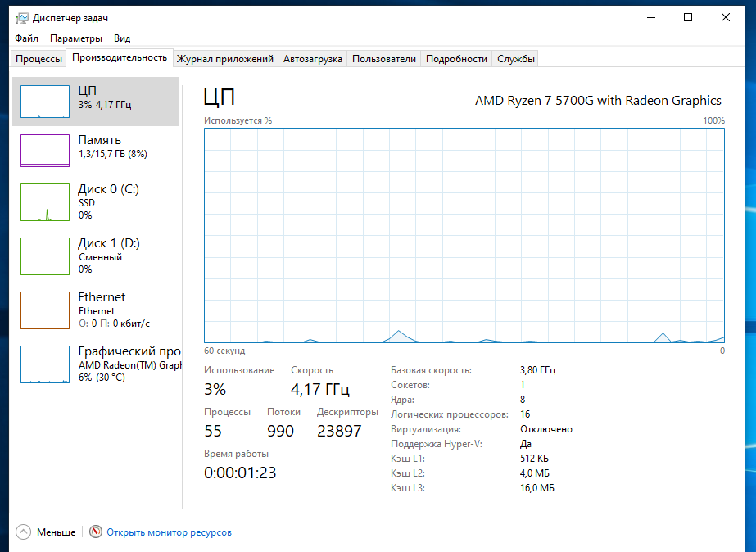Select the Ethernet graph thumbnail
This screenshot has width=756, height=552.
[x=45, y=310]
